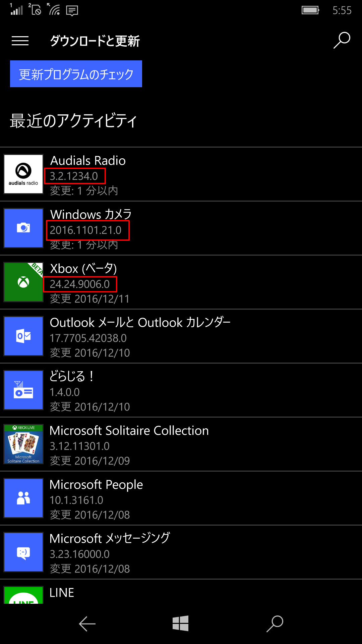The image size is (362, 644).
Task: Open the どらじる！ radio app icon
Action: (x=23, y=390)
